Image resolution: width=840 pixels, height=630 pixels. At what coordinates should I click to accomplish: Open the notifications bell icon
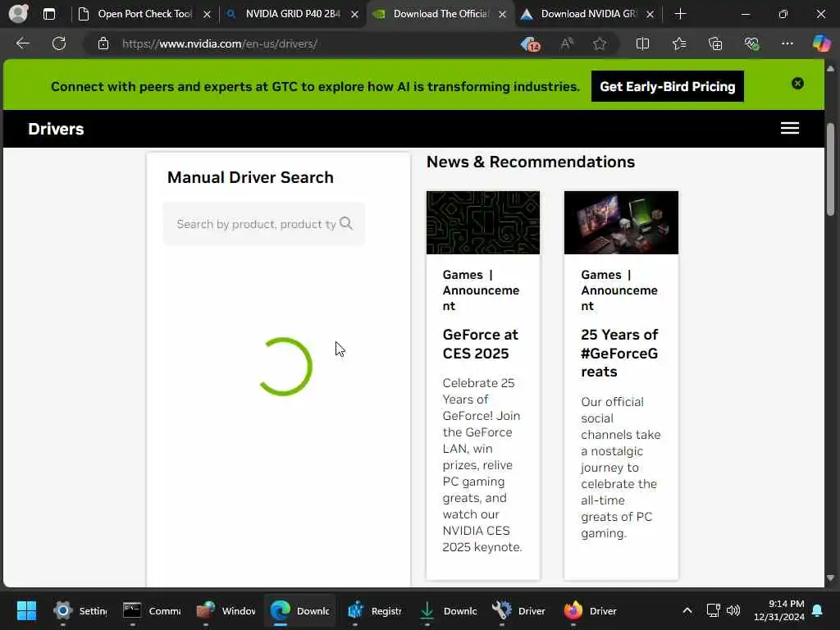[x=818, y=610]
